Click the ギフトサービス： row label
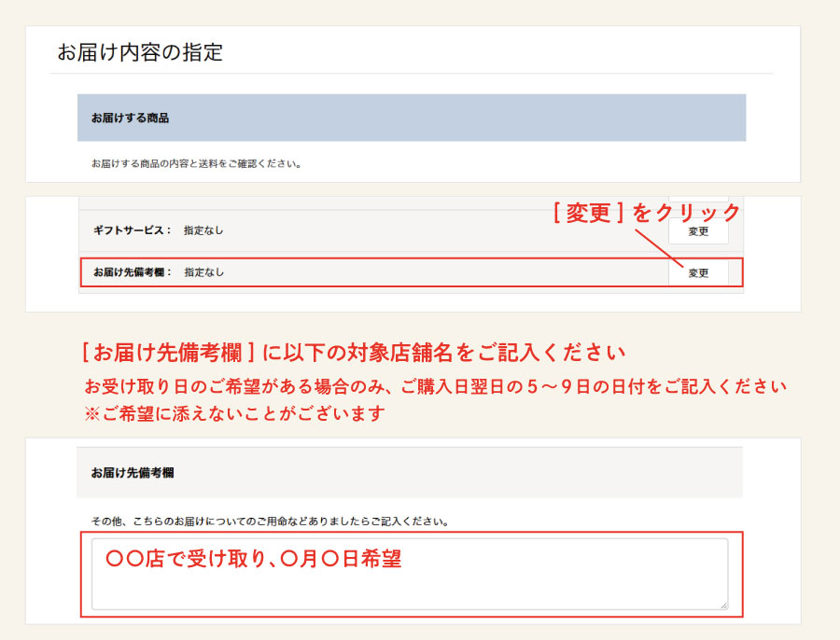 point(133,230)
